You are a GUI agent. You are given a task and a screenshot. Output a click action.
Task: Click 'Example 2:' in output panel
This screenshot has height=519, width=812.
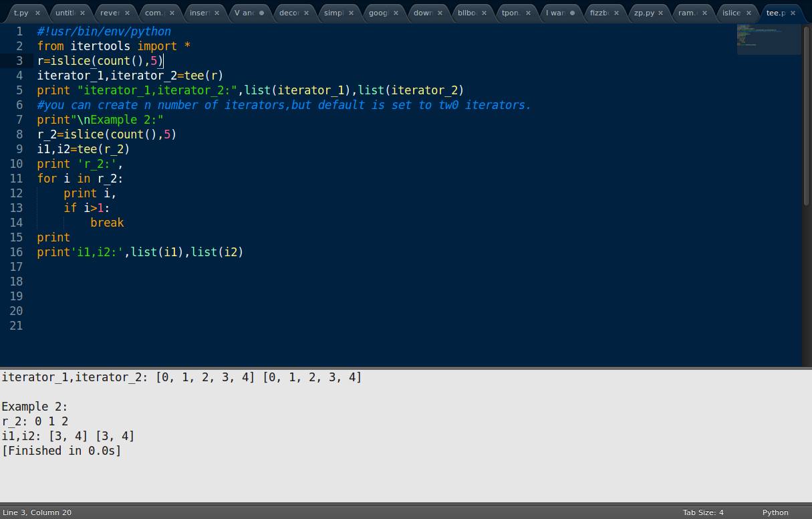coord(35,407)
